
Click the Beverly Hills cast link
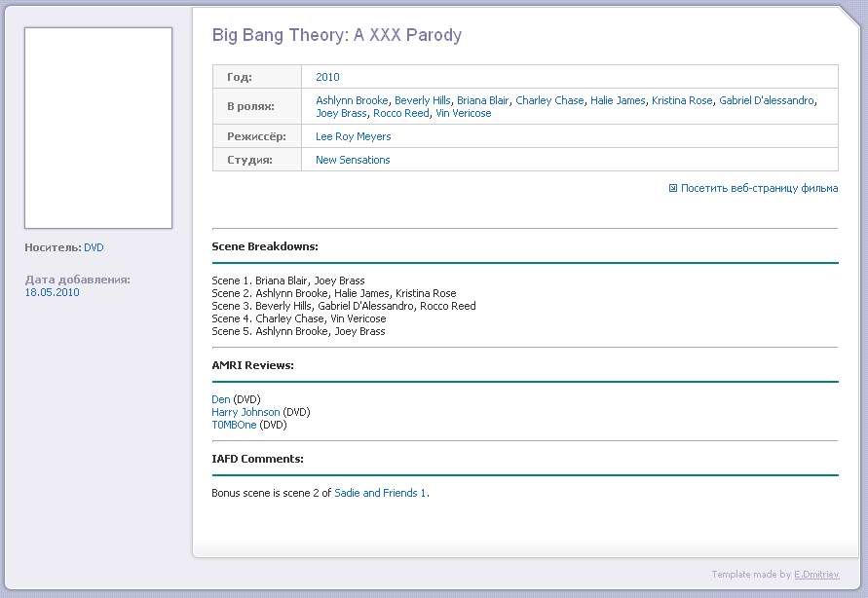423,100
